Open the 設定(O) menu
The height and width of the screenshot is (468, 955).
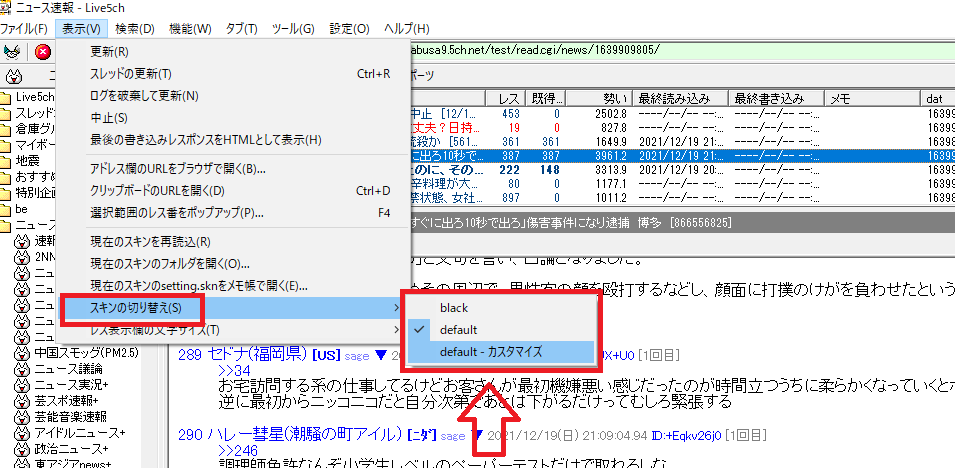350,29
